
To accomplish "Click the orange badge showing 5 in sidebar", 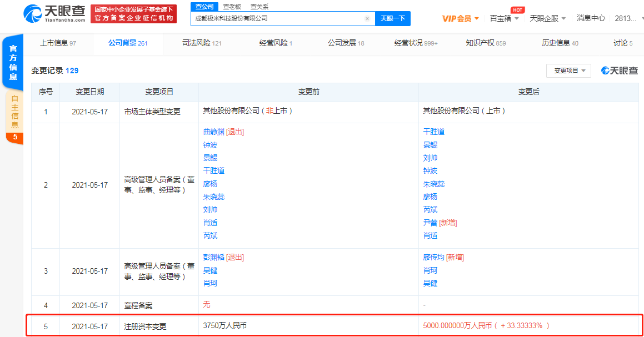I will click(x=15, y=137).
